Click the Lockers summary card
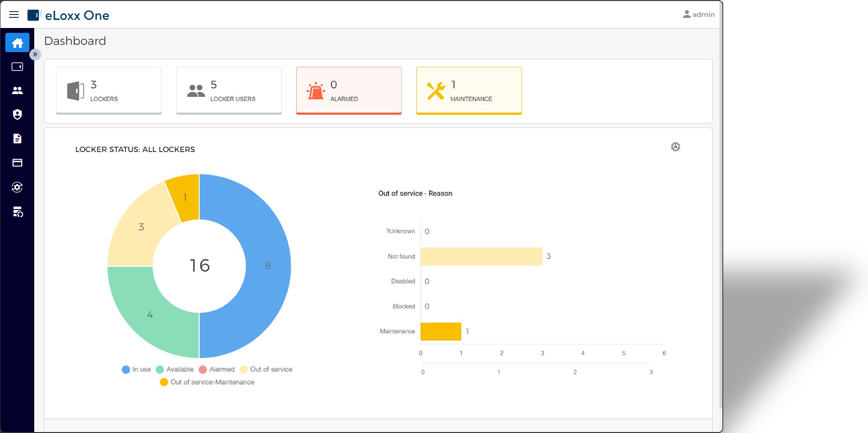Screen dimensions: 868x433 [109, 90]
